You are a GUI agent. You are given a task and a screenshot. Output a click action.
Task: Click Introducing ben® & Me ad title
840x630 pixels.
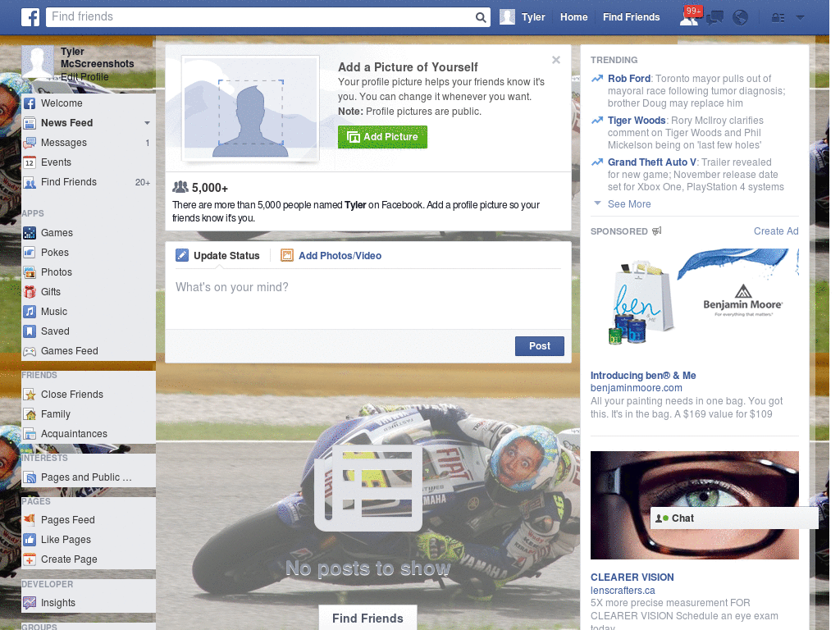[x=643, y=376]
